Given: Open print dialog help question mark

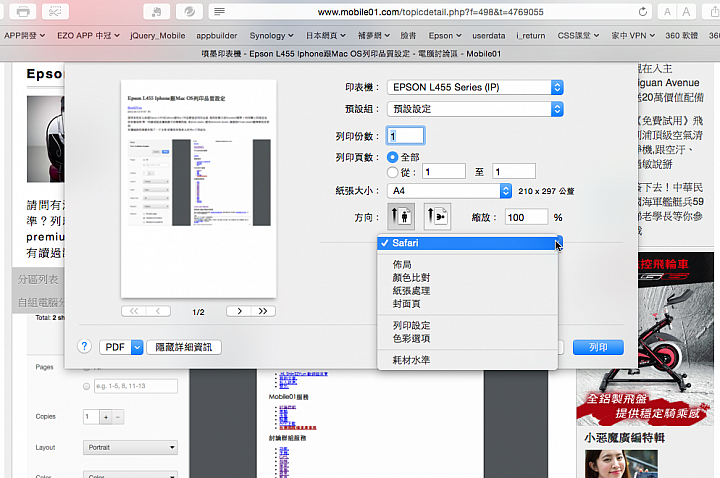Looking at the screenshot, I should (x=84, y=346).
